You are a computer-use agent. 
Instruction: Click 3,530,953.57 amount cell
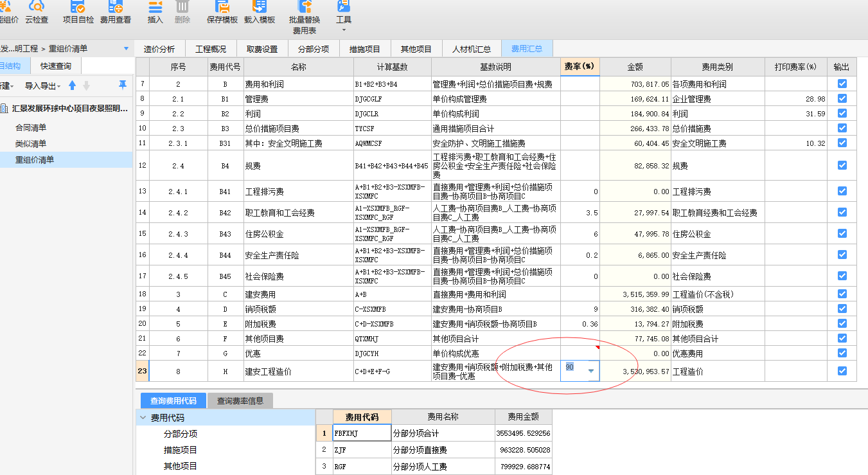click(x=635, y=371)
